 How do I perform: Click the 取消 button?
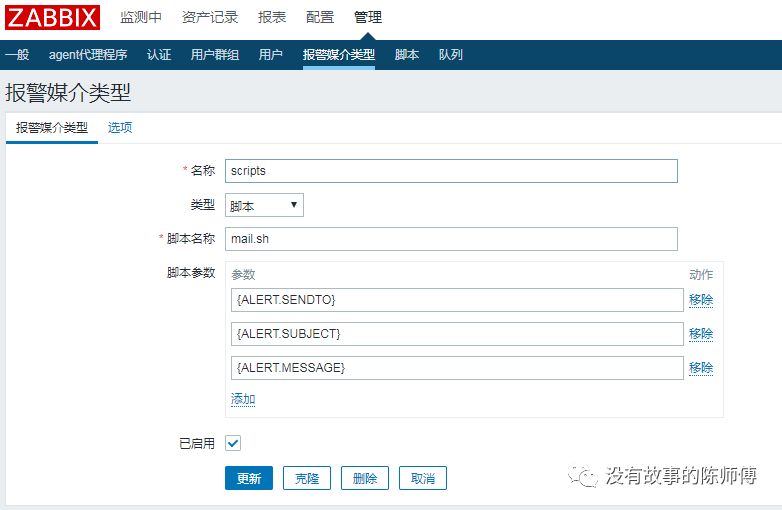(x=422, y=478)
